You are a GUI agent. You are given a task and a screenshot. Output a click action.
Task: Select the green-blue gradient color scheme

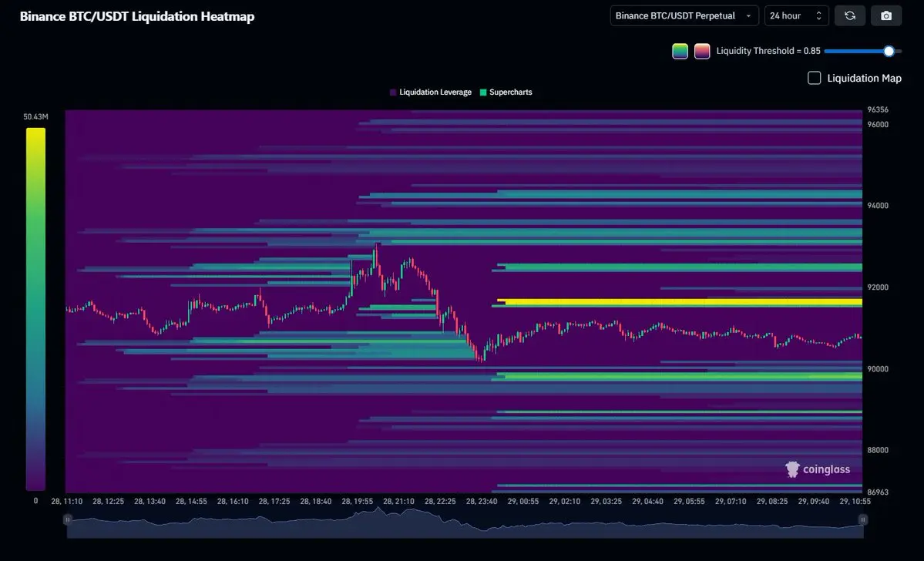click(680, 52)
